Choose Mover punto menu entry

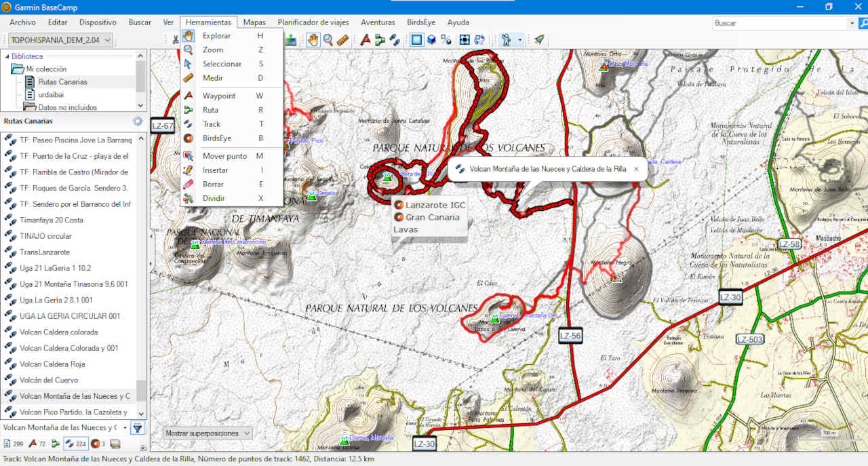click(232, 156)
